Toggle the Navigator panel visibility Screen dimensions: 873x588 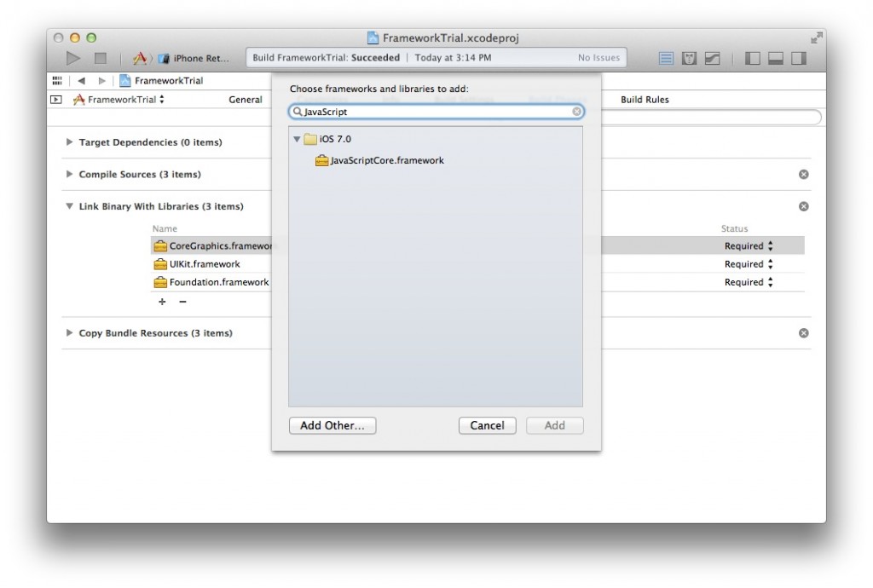pos(751,58)
